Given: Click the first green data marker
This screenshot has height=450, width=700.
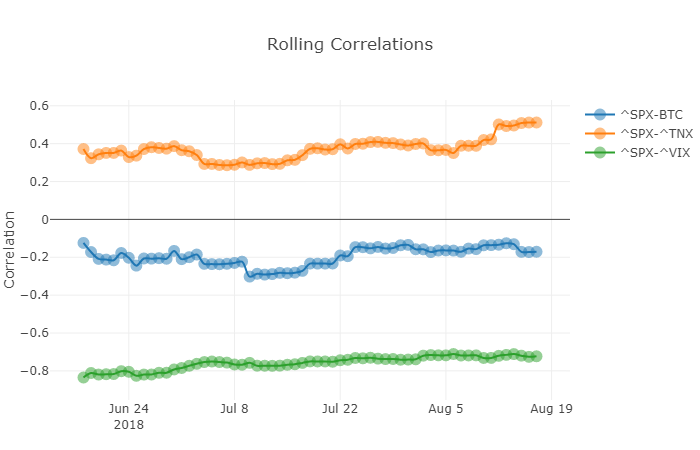Looking at the screenshot, I should 84,377.
